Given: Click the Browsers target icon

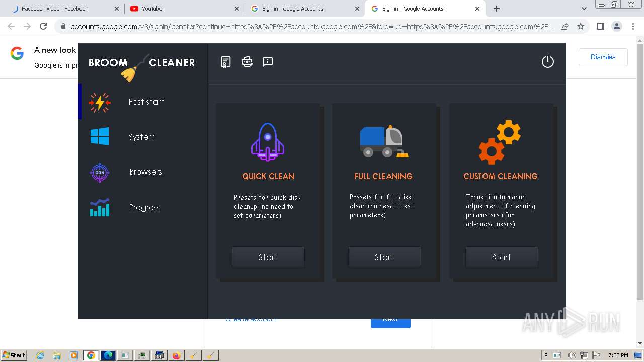Looking at the screenshot, I should point(100,172).
